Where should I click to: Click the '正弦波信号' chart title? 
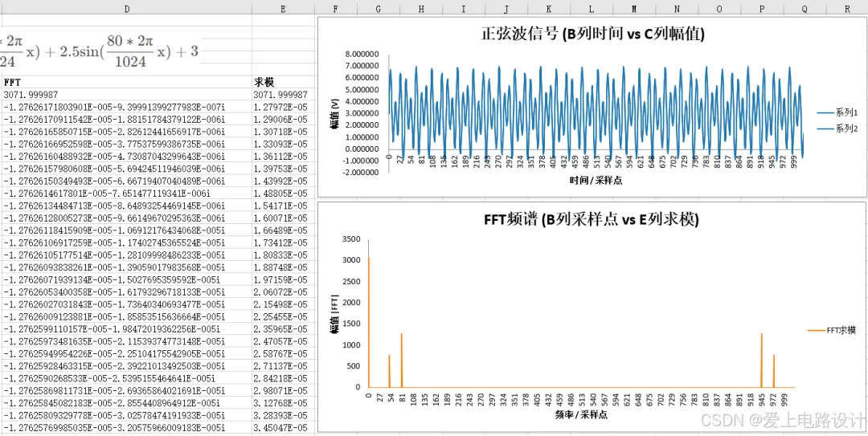coord(592,34)
